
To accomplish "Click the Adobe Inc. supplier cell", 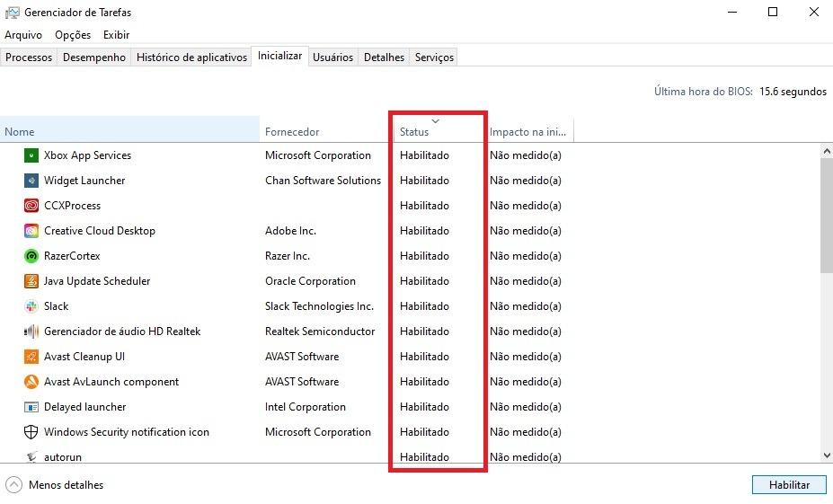I will point(290,231).
